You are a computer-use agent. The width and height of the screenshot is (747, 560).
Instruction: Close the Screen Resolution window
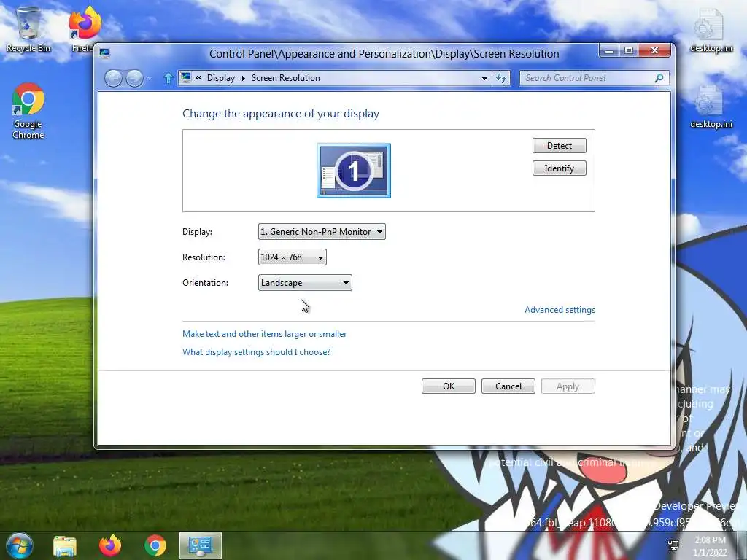tap(655, 50)
